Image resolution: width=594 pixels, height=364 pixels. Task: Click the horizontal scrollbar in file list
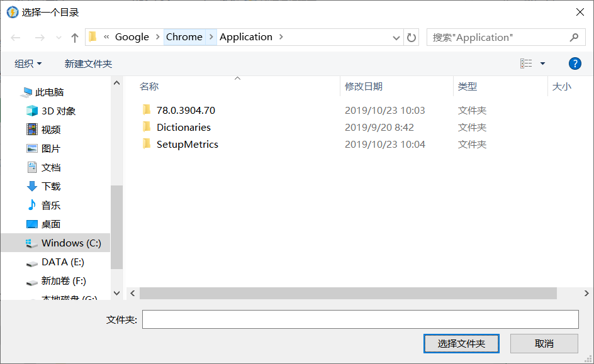tap(347, 294)
